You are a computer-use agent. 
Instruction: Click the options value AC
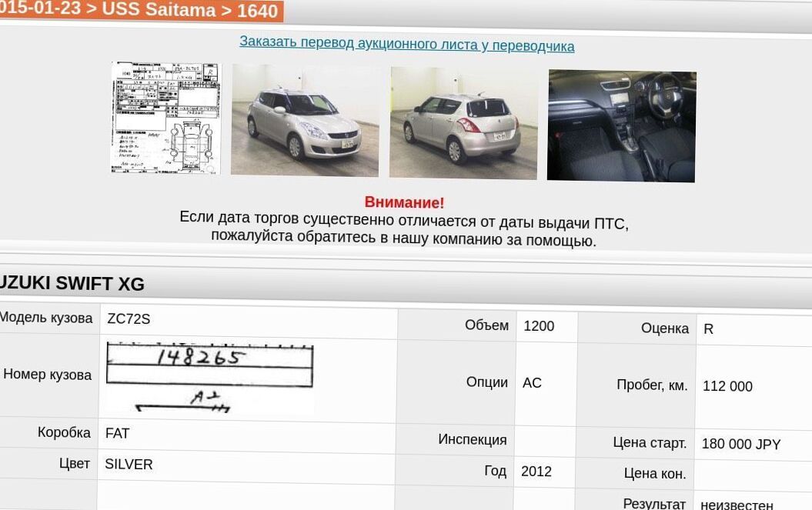[532, 382]
